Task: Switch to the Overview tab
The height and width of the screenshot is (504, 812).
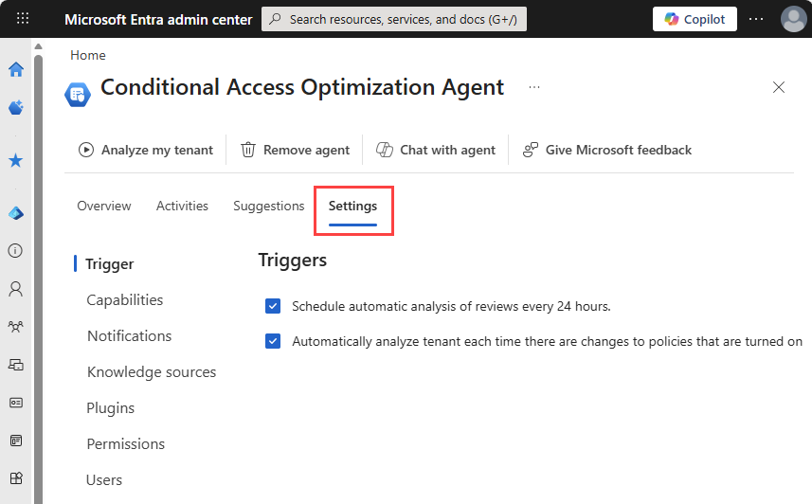Action: [x=104, y=206]
